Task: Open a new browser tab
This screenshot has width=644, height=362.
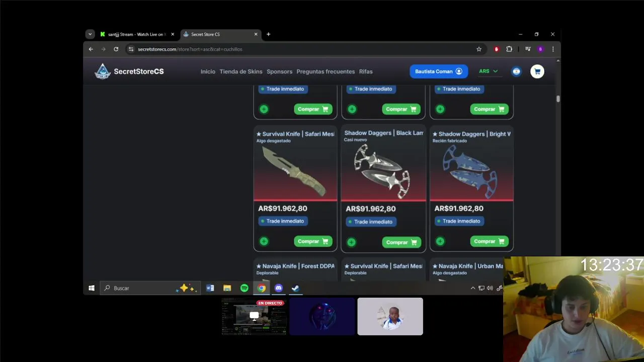Action: pyautogui.click(x=268, y=34)
